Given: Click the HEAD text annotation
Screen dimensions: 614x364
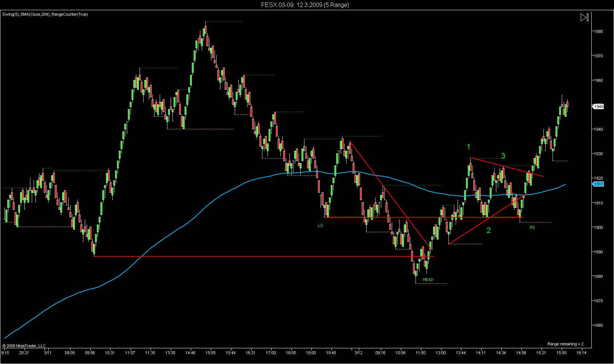Looking at the screenshot, I should point(428,280).
